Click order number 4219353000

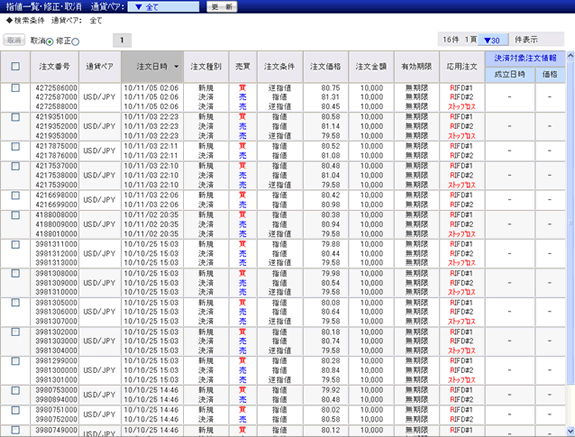pos(56,136)
